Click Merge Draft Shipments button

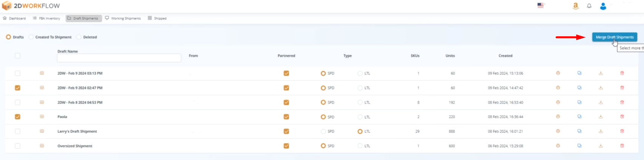pos(615,37)
